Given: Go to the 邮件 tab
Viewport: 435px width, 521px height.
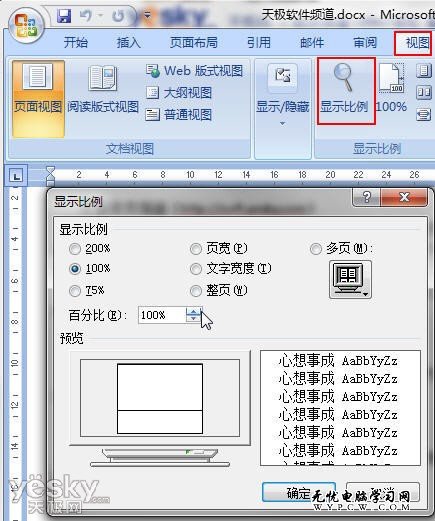Looking at the screenshot, I should click(312, 43).
